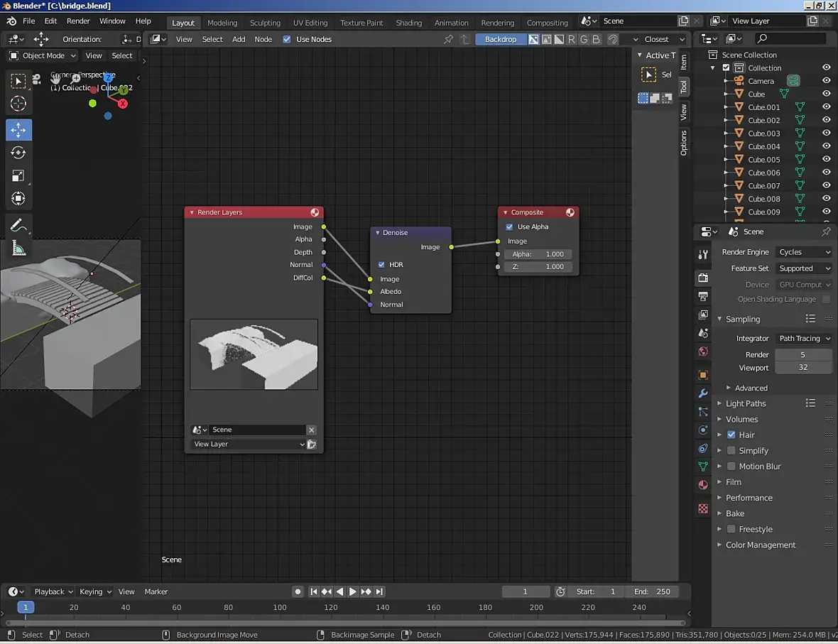Open the Render menu
This screenshot has height=644, width=838.
(x=78, y=21)
